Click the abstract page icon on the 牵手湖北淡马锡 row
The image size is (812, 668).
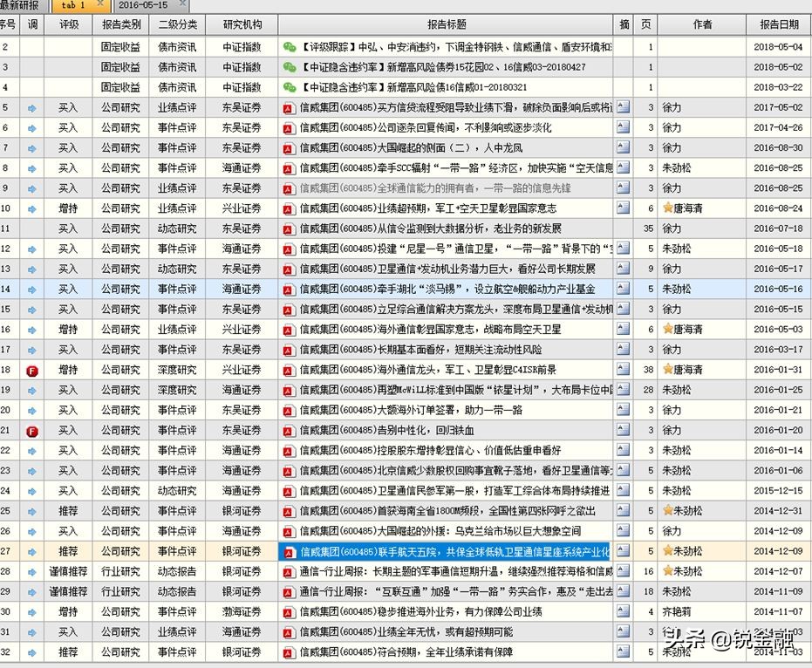[623, 288]
